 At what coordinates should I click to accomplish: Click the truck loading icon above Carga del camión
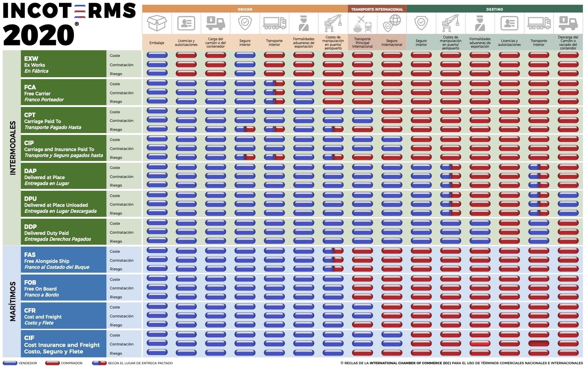tap(216, 23)
